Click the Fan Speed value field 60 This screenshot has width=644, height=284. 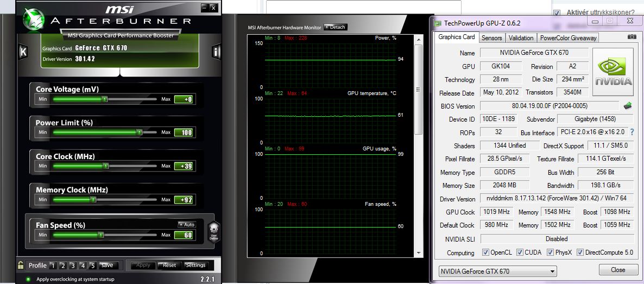[184, 235]
